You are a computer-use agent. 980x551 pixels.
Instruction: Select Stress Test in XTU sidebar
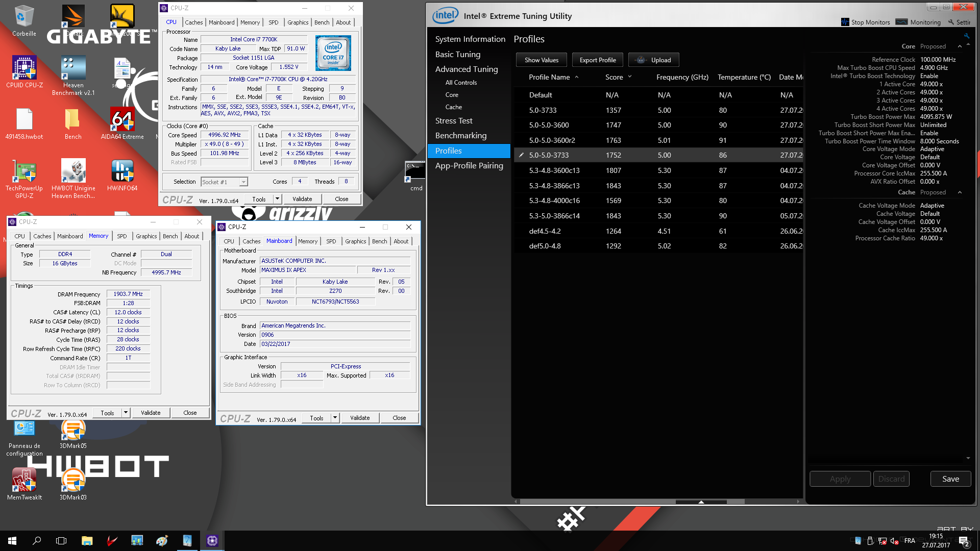tap(454, 121)
